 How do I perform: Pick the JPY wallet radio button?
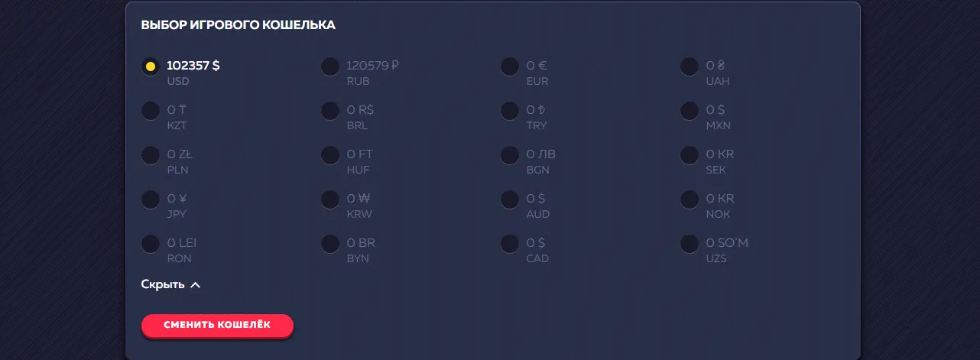point(151,199)
